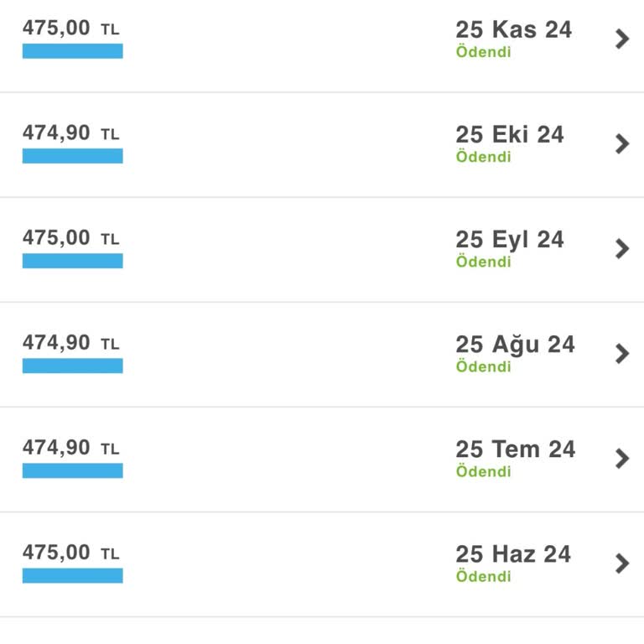The image size is (644, 644).
Task: Open the 25 Tem 24 arrow icon
Action: [622, 458]
